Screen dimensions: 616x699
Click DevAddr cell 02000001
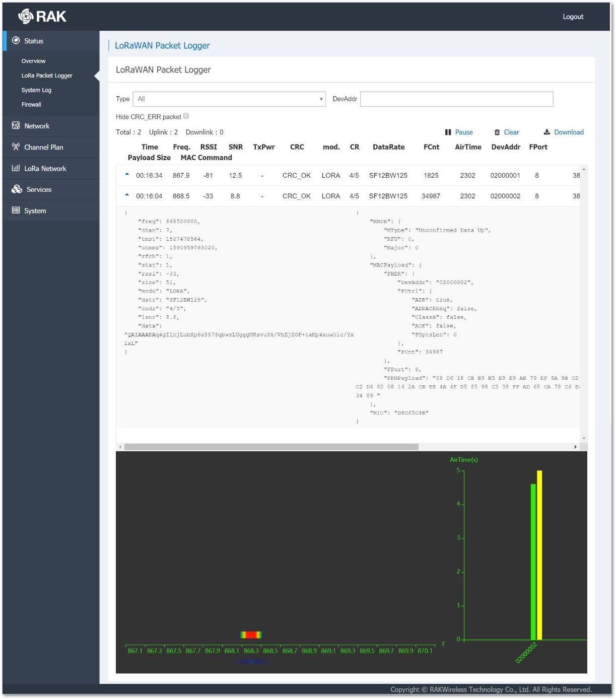(x=505, y=175)
